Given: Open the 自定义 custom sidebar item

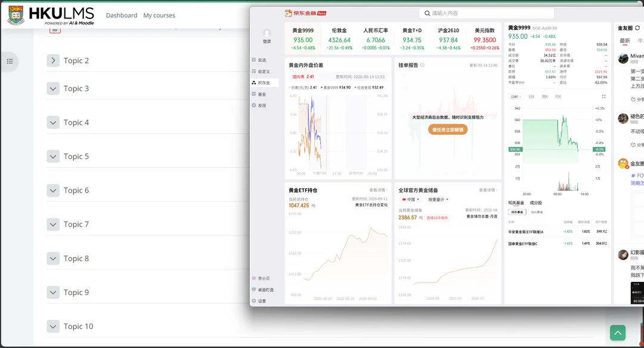Looking at the screenshot, I should click(261, 72).
